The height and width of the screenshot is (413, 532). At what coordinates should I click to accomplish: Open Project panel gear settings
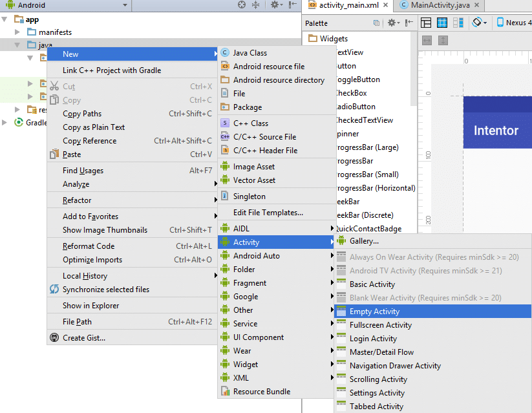click(276, 5)
